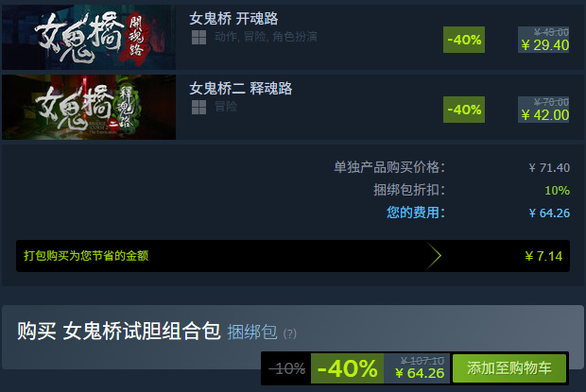The width and height of the screenshot is (586, 392).
Task: Click the 添加至购物车 button
Action: pyautogui.click(x=509, y=368)
